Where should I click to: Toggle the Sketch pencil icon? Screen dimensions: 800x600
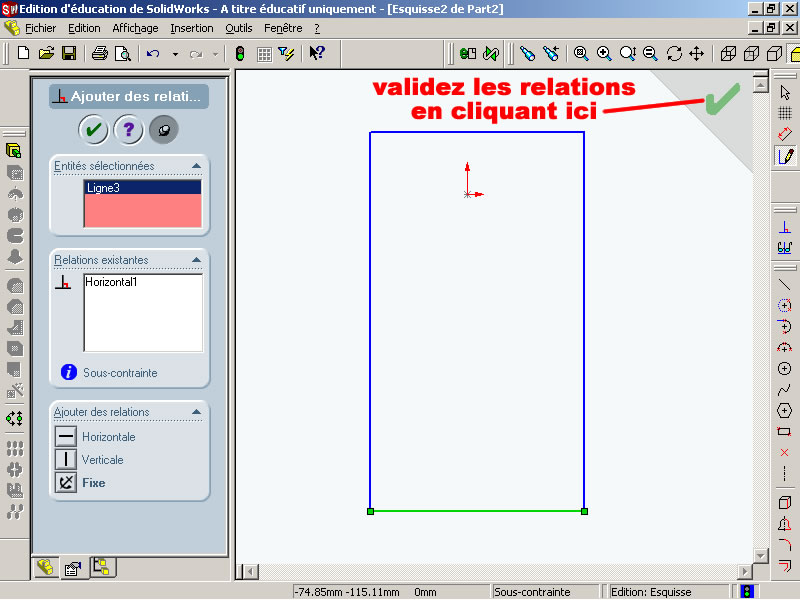pyautogui.click(x=785, y=156)
